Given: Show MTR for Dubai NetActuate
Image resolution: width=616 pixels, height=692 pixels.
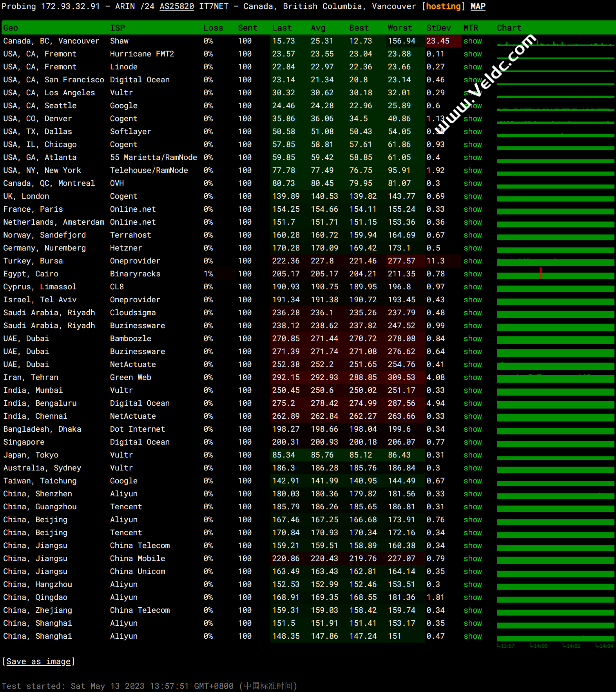Looking at the screenshot, I should pyautogui.click(x=473, y=364).
